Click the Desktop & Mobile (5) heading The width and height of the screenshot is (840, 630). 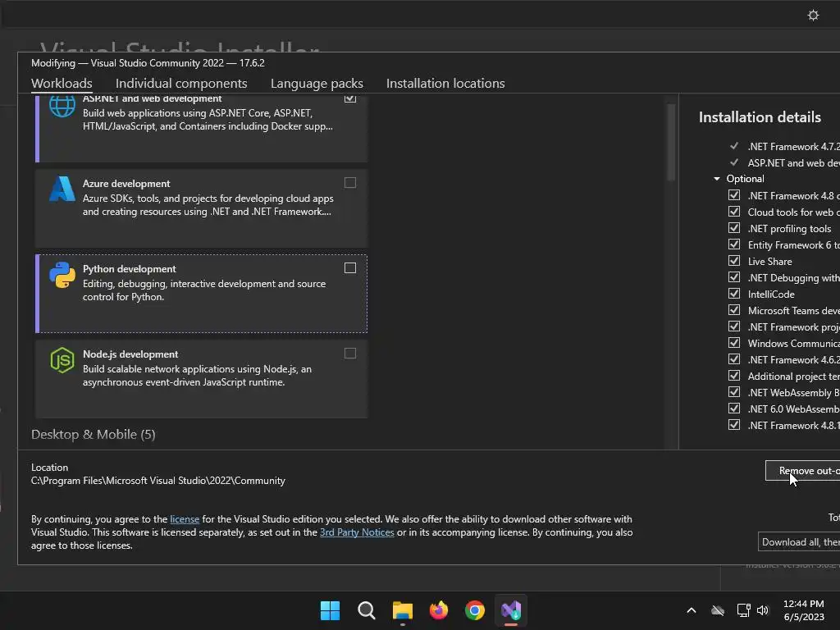(x=94, y=435)
